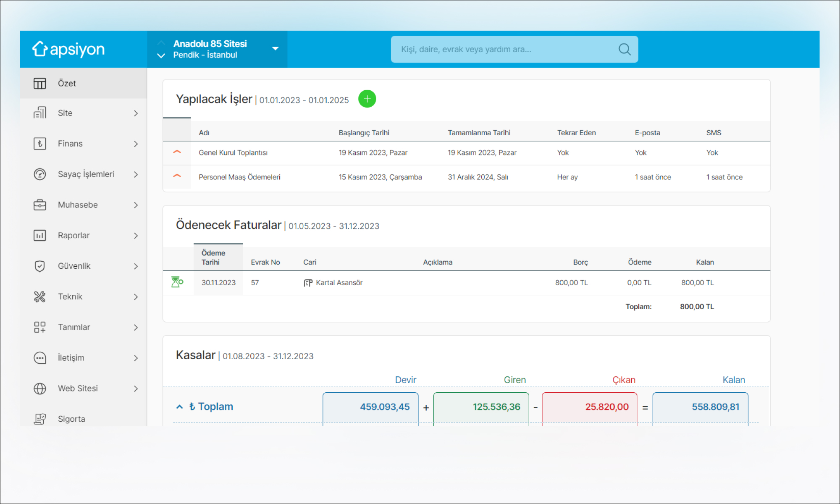Viewport: 840px width, 504px height.
Task: Collapse the Toplam row in Kasalar
Action: tap(180, 407)
